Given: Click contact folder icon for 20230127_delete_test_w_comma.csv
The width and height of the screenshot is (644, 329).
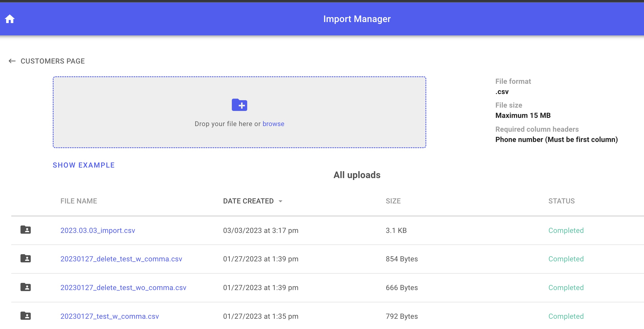Looking at the screenshot, I should pos(26,259).
